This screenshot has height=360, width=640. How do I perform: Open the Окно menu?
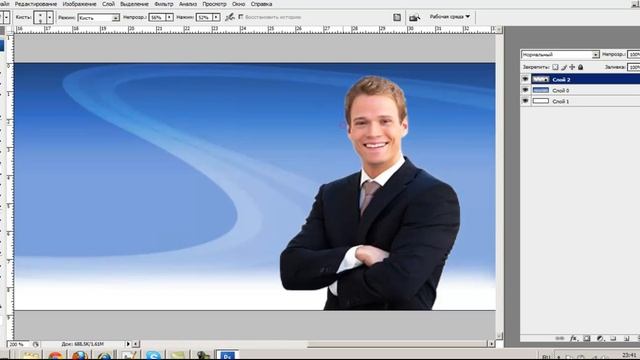(x=238, y=4)
